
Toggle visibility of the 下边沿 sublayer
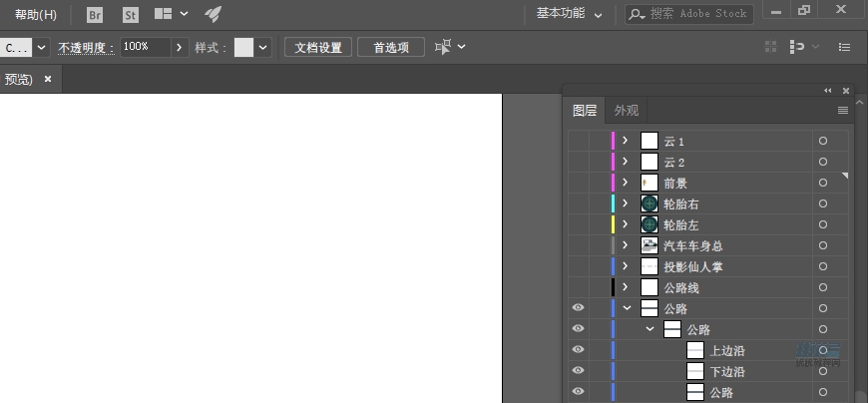578,371
